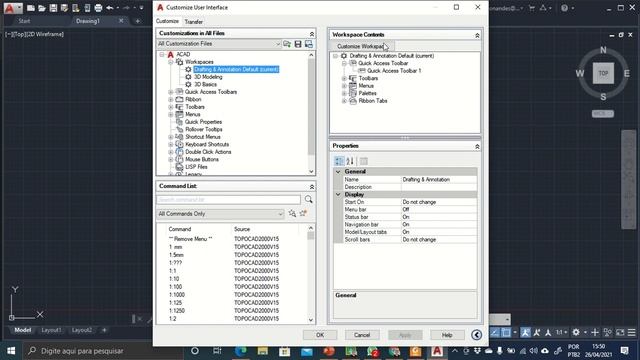Click the display filters icon beside Save
Viewport: 640px width, 360px height.
coord(309,44)
